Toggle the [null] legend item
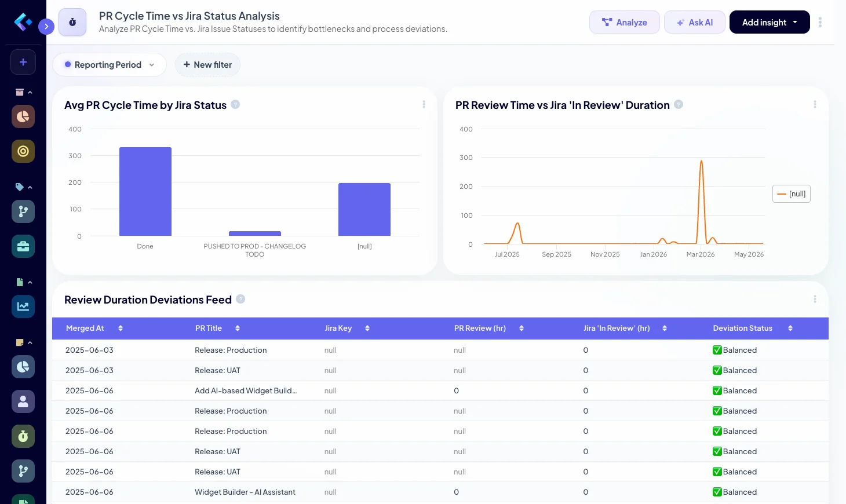The height and width of the screenshot is (504, 846). pos(792,194)
